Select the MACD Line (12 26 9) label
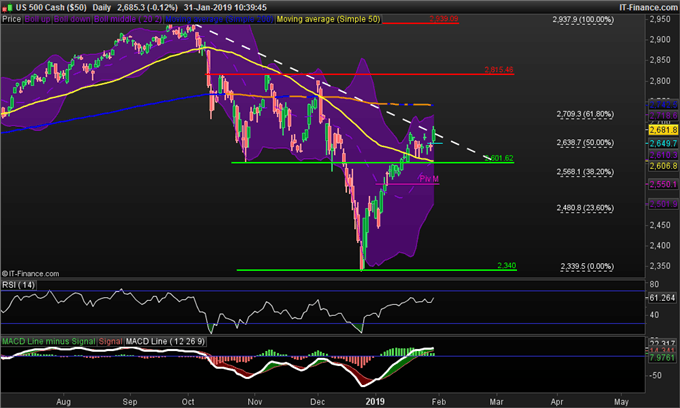The height and width of the screenshot is (408, 680). [165, 342]
